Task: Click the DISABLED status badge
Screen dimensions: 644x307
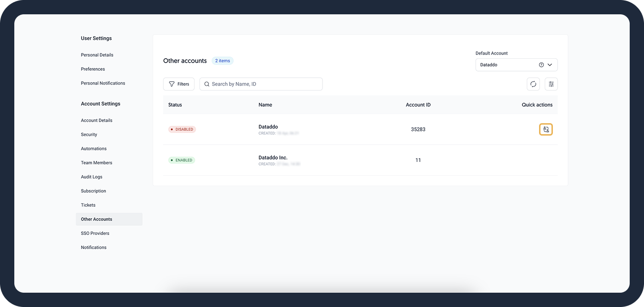Action: tap(182, 129)
